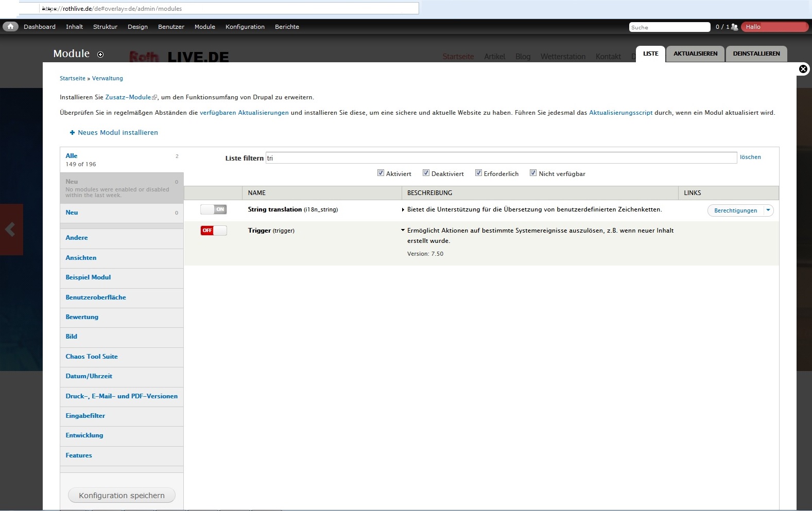Select the Ansichten category
The width and height of the screenshot is (812, 511).
pos(122,258)
